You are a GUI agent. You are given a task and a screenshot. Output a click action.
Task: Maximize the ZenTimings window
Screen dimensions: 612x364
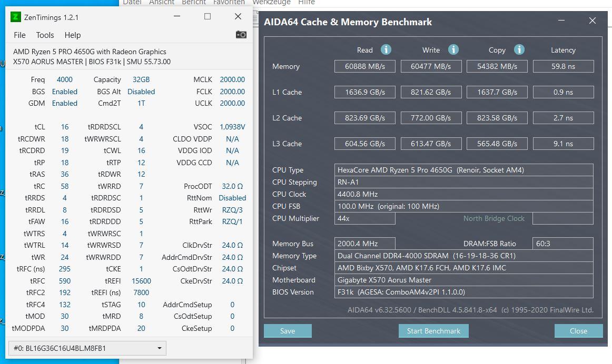point(208,16)
